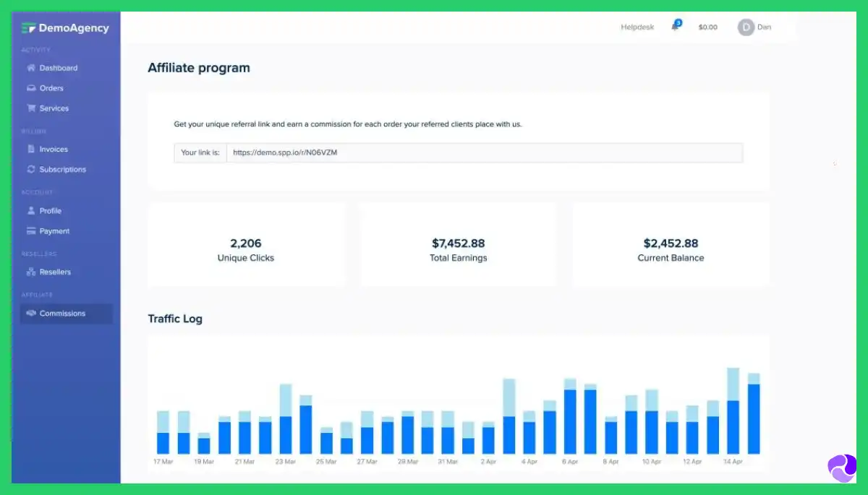Click the DemoAgency logo

(x=65, y=27)
